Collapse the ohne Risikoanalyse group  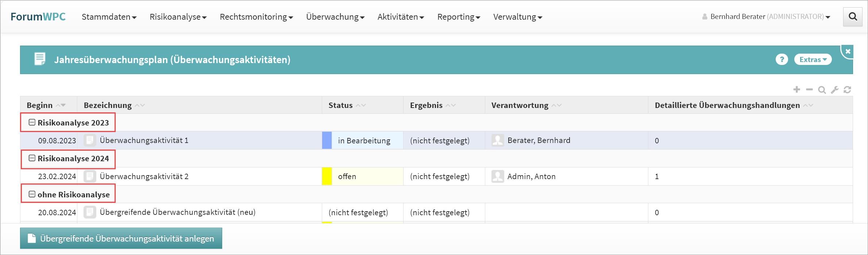pos(32,194)
